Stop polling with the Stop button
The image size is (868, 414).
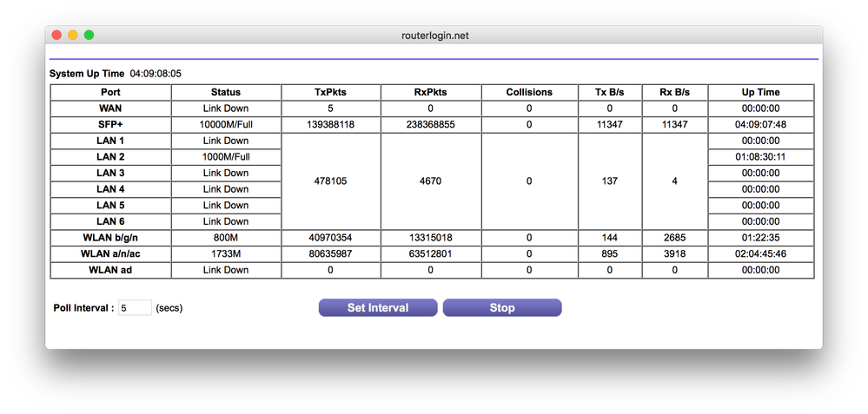(502, 308)
